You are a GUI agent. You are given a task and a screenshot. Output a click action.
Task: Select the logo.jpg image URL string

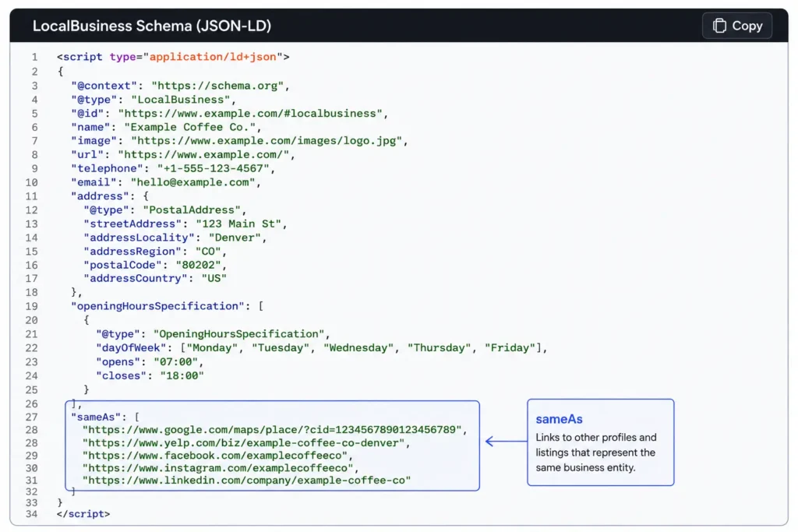267,141
